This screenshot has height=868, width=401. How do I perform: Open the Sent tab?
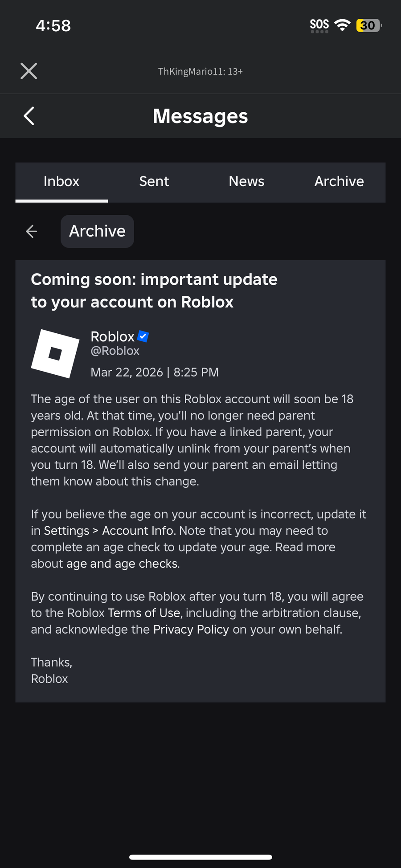(x=154, y=182)
